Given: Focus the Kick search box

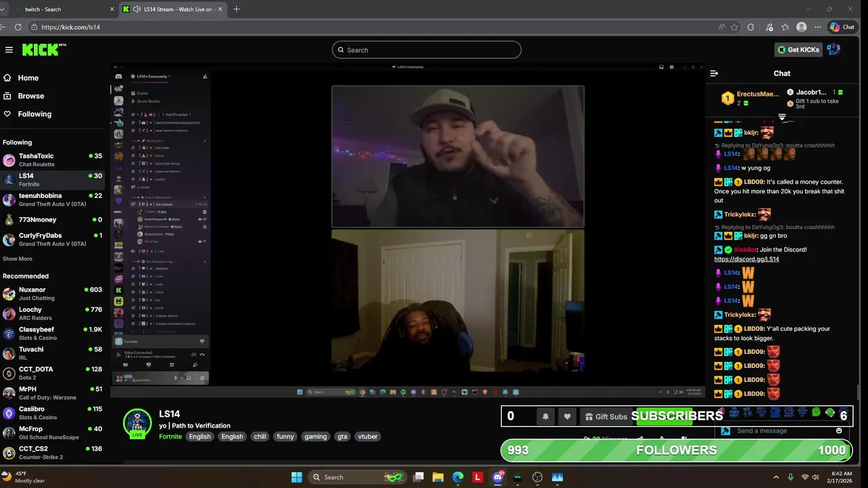Looking at the screenshot, I should [x=427, y=49].
